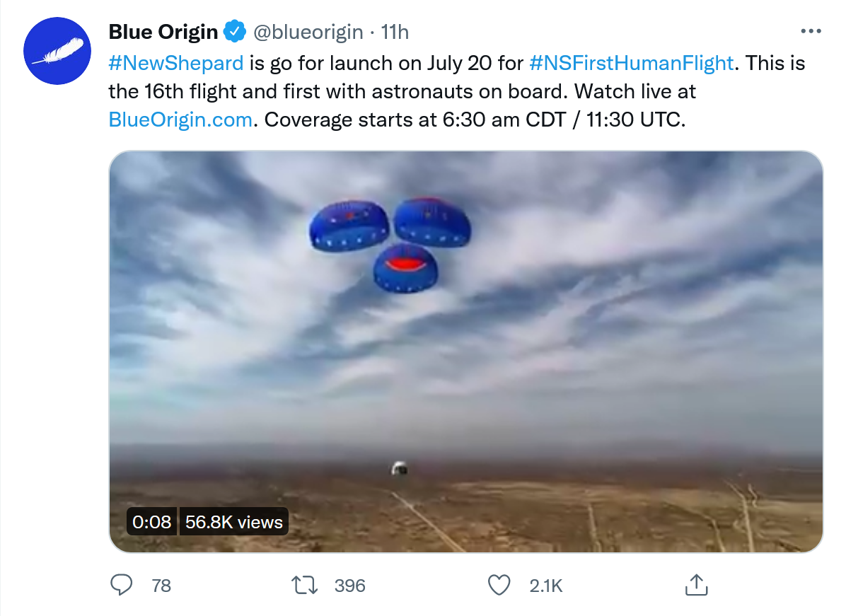Image resolution: width=846 pixels, height=616 pixels.
Task: Retweet using the retweet arrows icon
Action: pos(306,584)
